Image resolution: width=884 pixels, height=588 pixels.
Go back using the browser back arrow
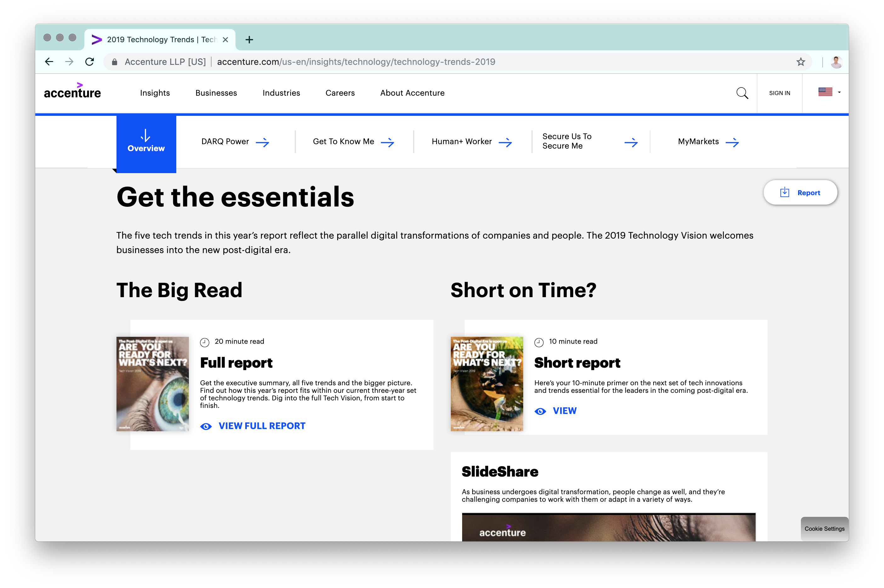(x=49, y=62)
